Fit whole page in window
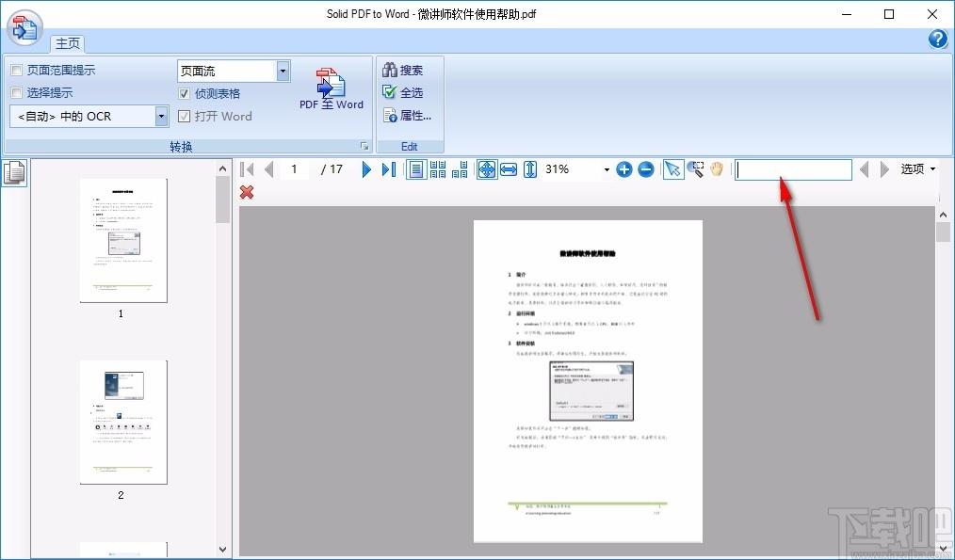Image resolution: width=955 pixels, height=560 pixels. 487,169
